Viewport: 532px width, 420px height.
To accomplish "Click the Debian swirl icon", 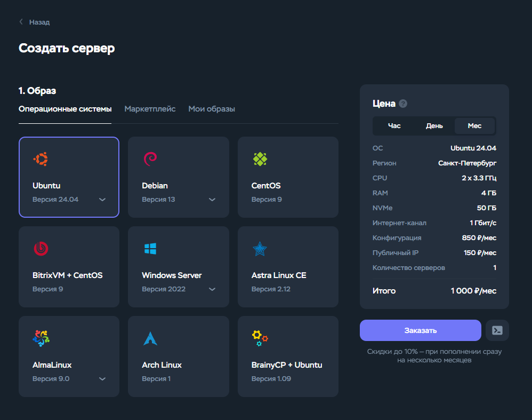I will 150,159.
